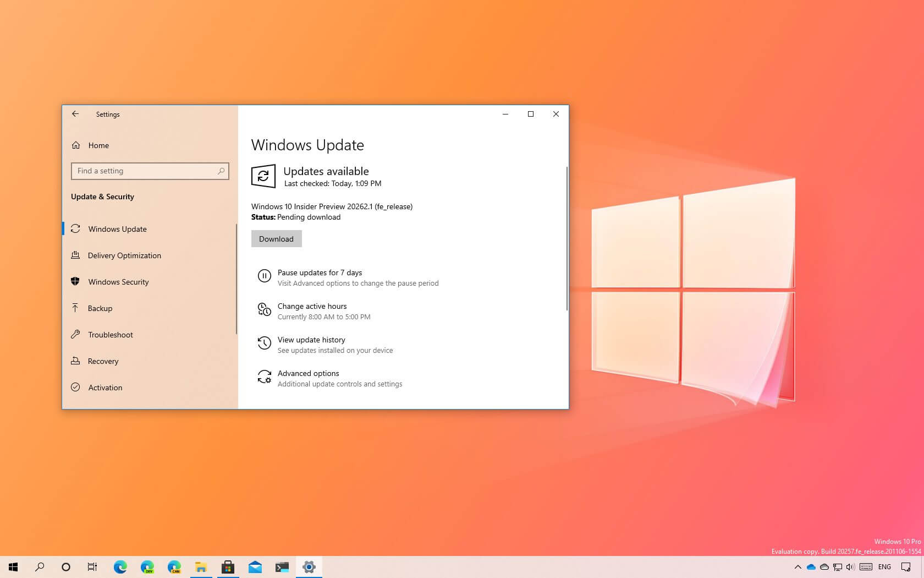
Task: Open the Advanced options gear icon
Action: (264, 378)
